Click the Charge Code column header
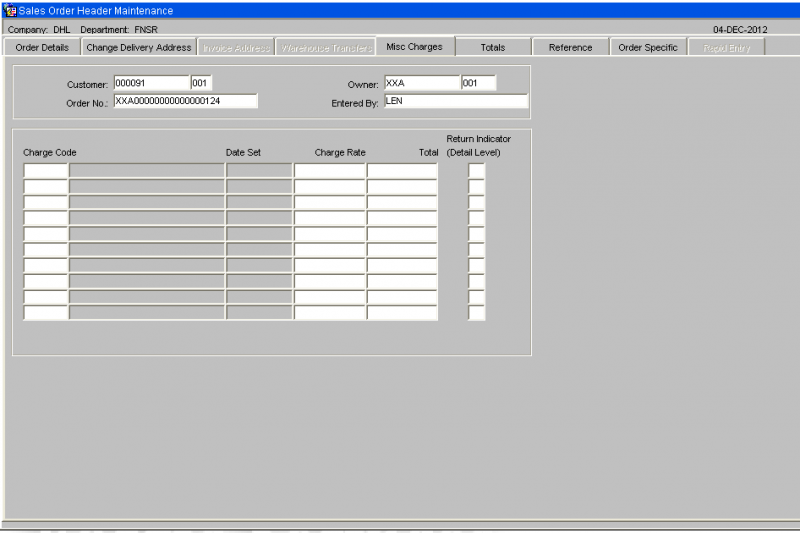 coord(49,153)
